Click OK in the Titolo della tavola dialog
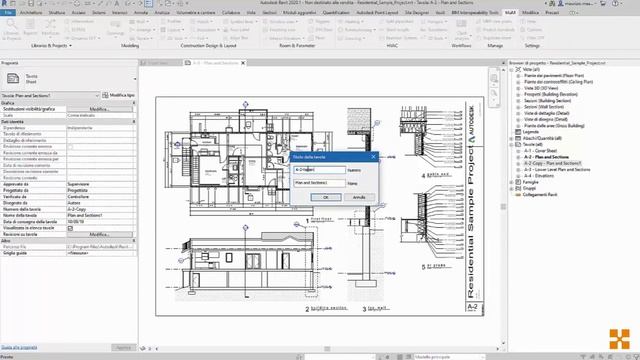This screenshot has width=640, height=360. [x=326, y=197]
